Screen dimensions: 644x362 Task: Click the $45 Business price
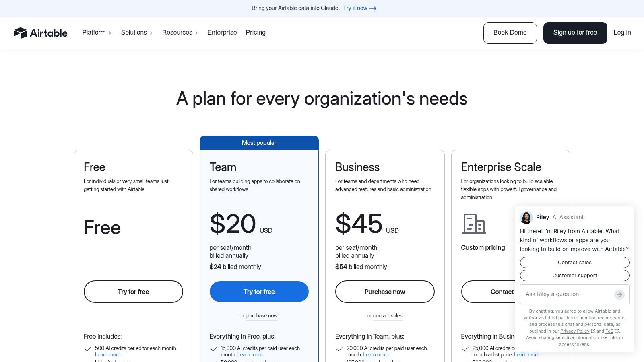coord(359,224)
